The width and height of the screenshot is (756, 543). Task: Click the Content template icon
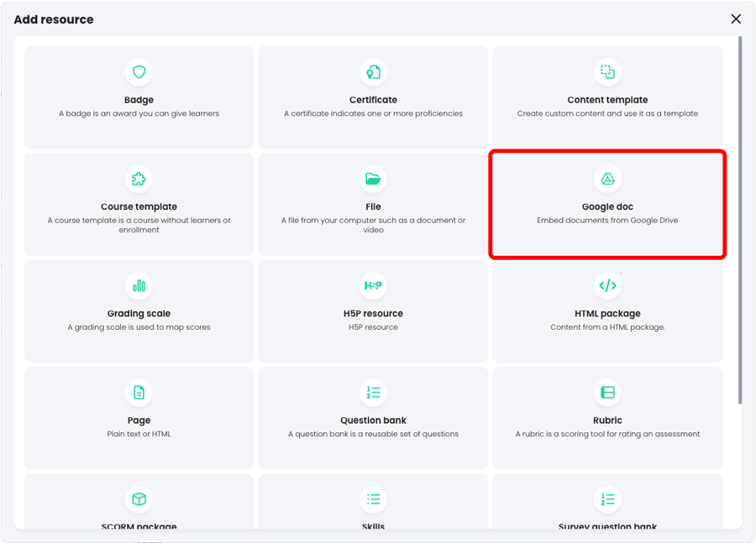607,71
